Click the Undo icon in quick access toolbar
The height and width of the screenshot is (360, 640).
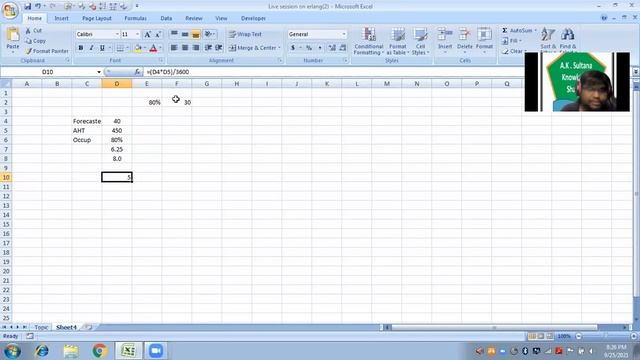coord(38,6)
